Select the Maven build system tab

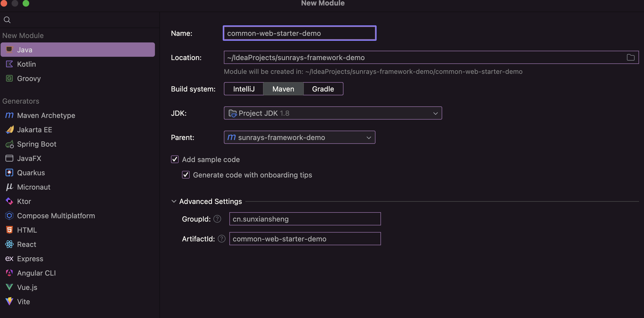click(x=283, y=89)
